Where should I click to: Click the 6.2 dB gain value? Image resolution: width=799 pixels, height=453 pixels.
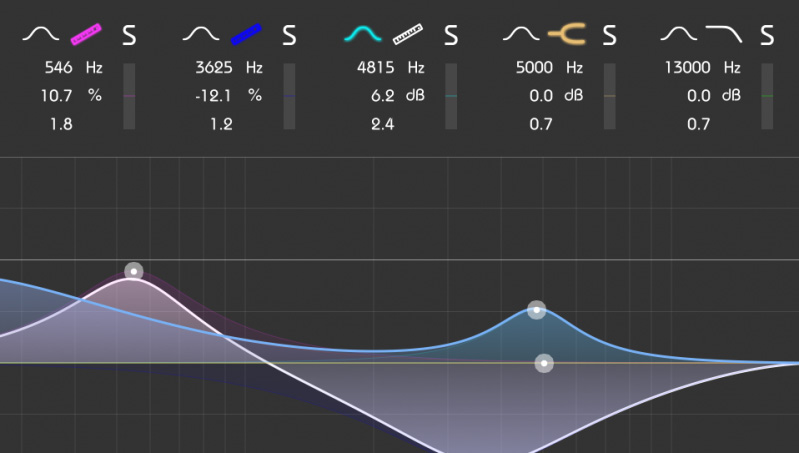coord(383,96)
